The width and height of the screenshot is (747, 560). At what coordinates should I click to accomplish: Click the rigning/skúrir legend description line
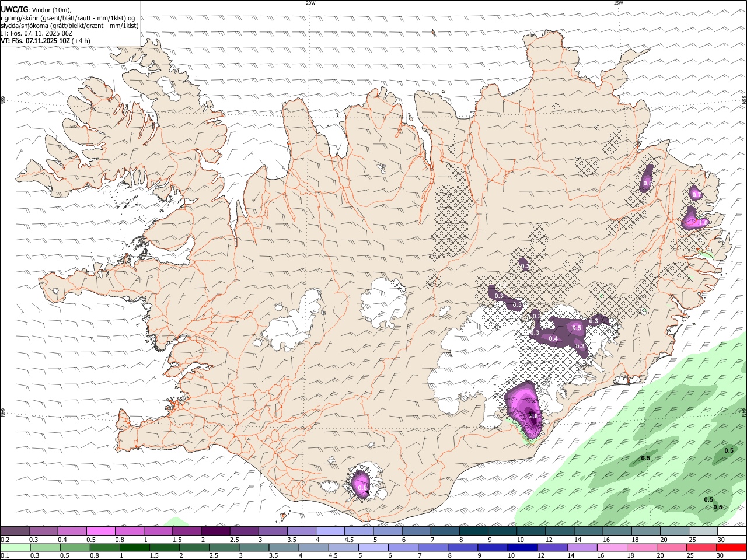click(x=68, y=18)
